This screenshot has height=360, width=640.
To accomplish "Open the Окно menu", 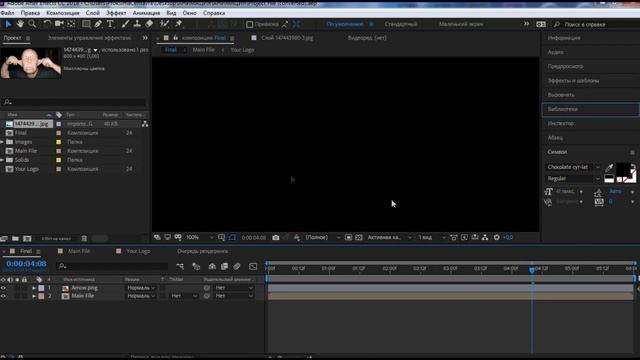I will pos(189,13).
